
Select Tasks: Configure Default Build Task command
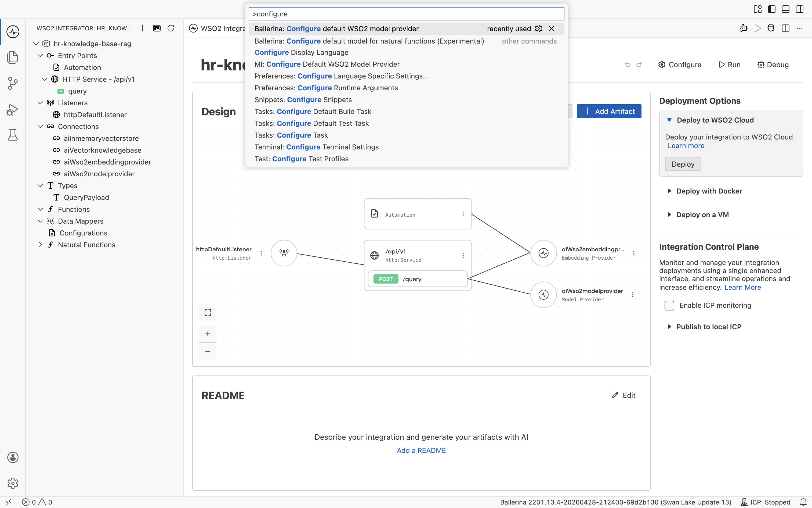tap(406, 112)
